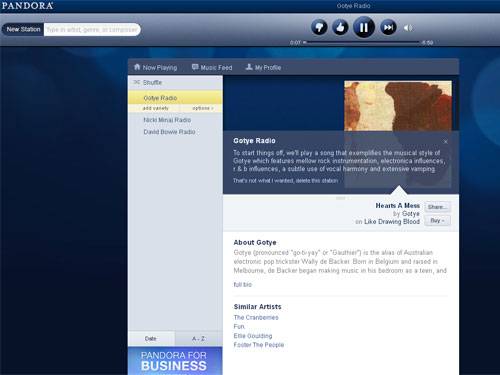Click the My Profile person icon
The image size is (500, 375).
point(249,67)
